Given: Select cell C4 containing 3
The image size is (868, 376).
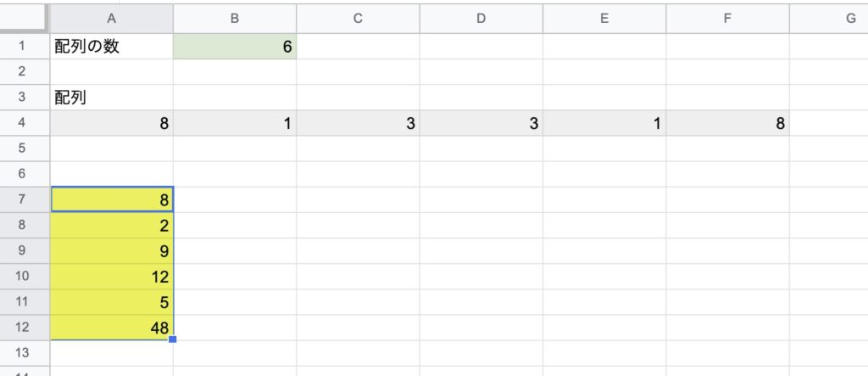Looking at the screenshot, I should tap(359, 123).
